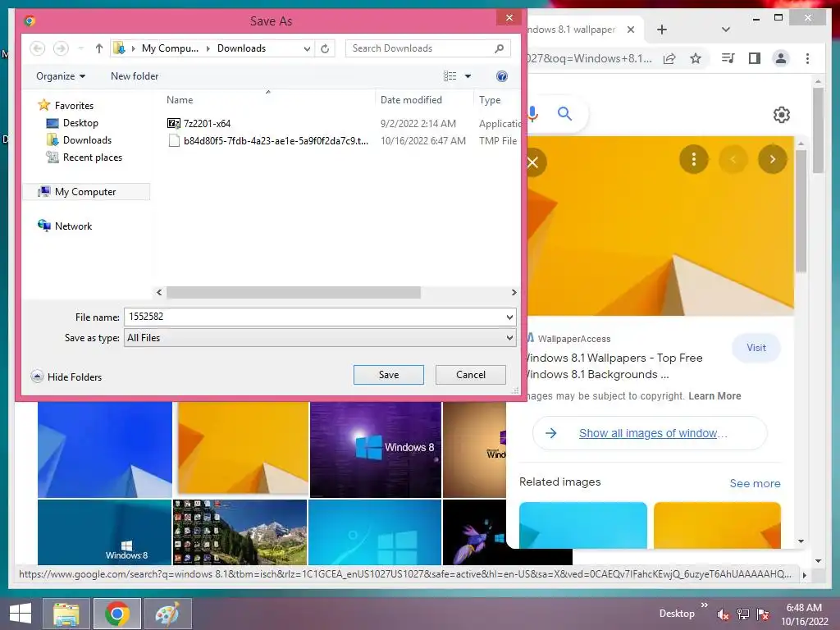Change the file list view icon
Viewport: 840px width, 630px height.
[450, 76]
